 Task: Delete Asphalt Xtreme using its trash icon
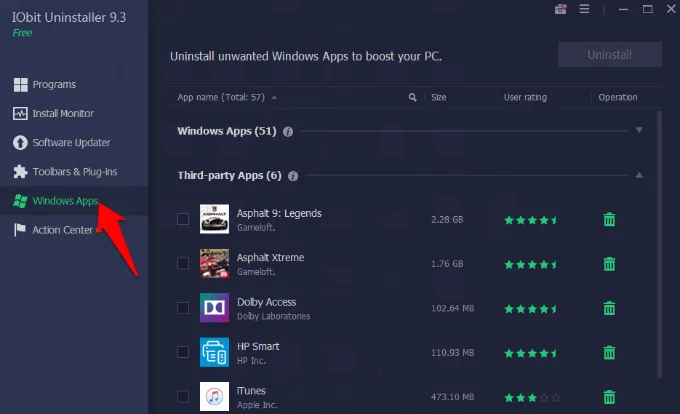pos(609,264)
